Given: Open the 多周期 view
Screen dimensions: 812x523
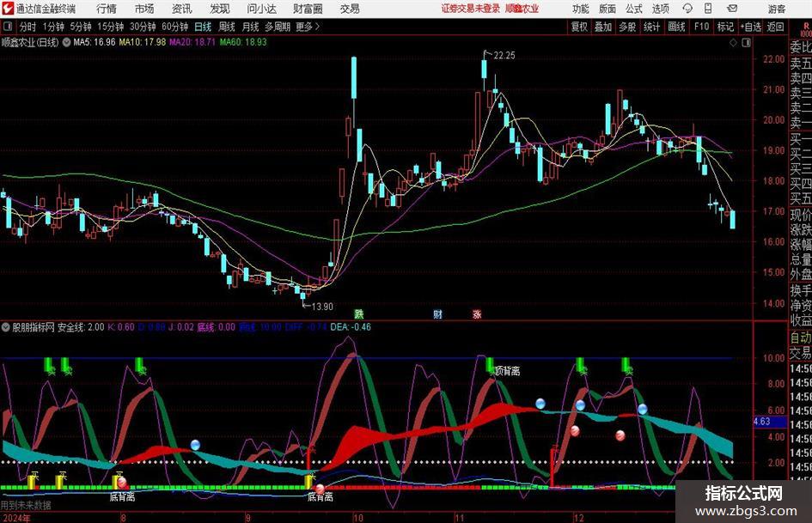Looking at the screenshot, I should 277,27.
